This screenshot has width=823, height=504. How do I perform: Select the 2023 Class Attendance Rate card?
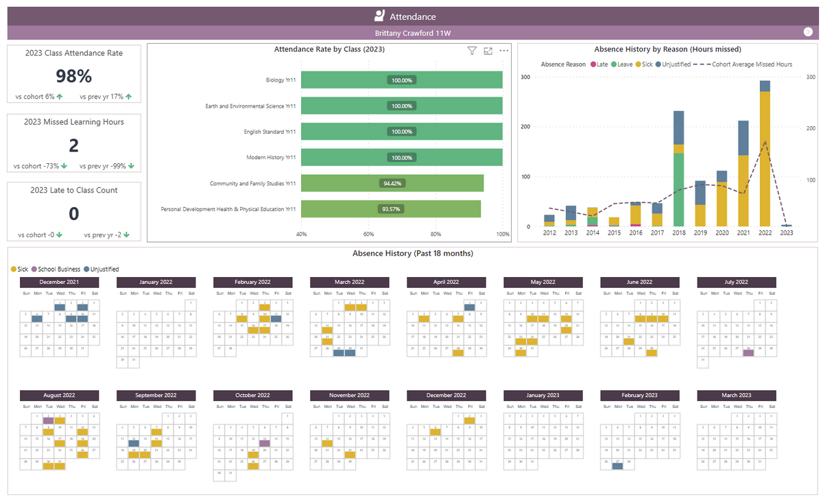(74, 74)
